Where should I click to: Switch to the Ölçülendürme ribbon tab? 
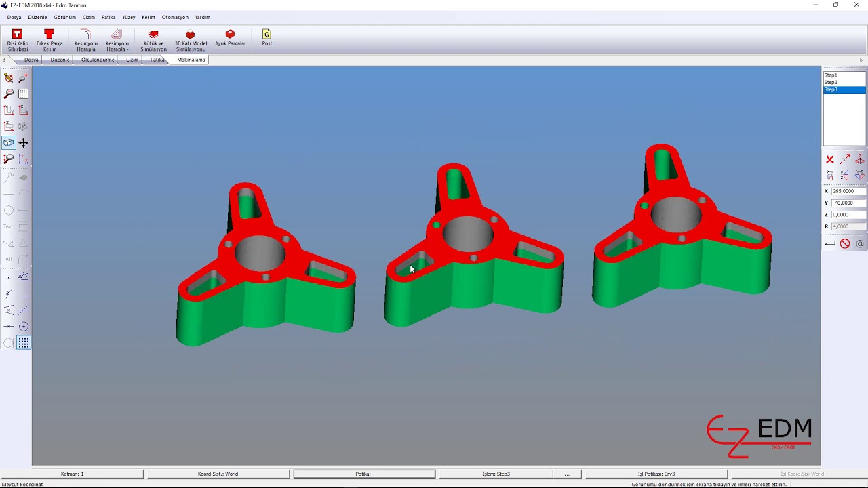(98, 60)
